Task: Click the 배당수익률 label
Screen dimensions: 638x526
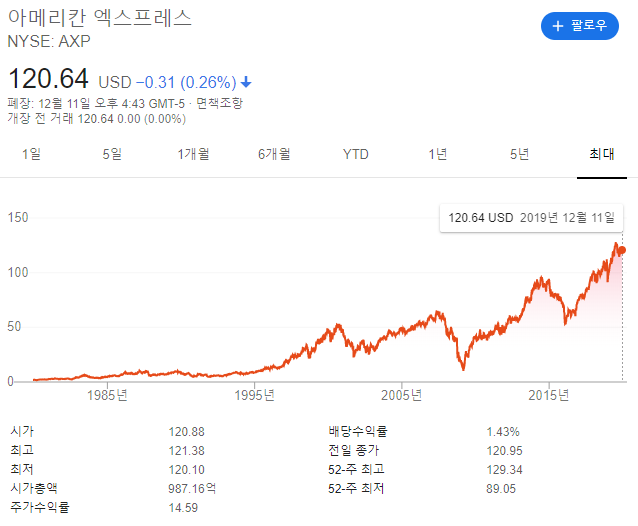Action: pos(358,431)
